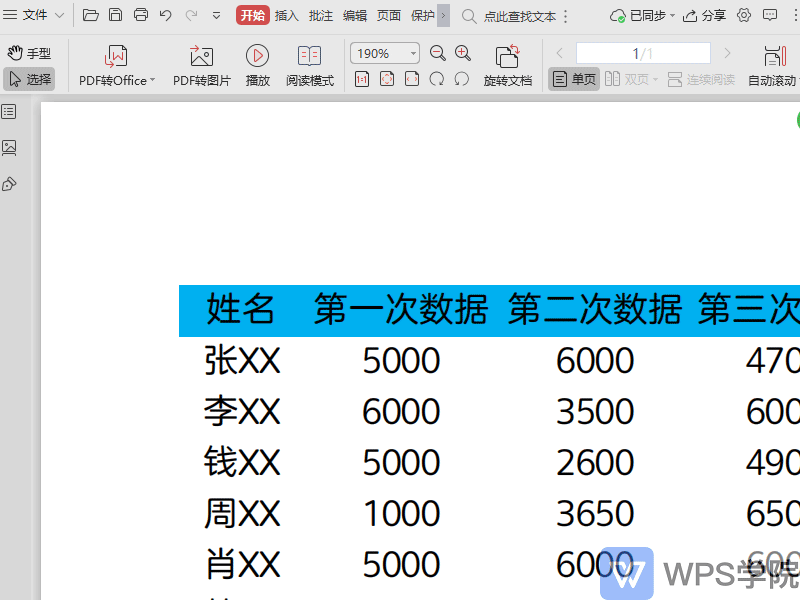Image resolution: width=800 pixels, height=600 pixels.
Task: Open the vertical dots menu beside search
Action: tap(566, 16)
